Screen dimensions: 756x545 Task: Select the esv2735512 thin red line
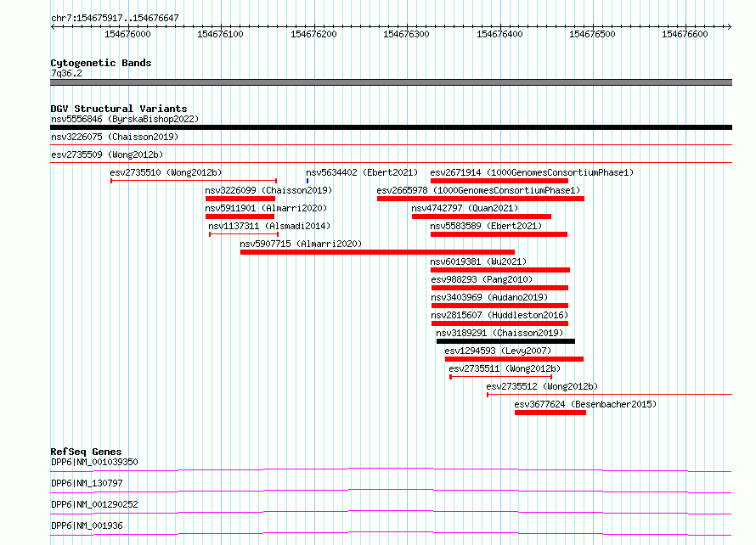[x=609, y=395]
